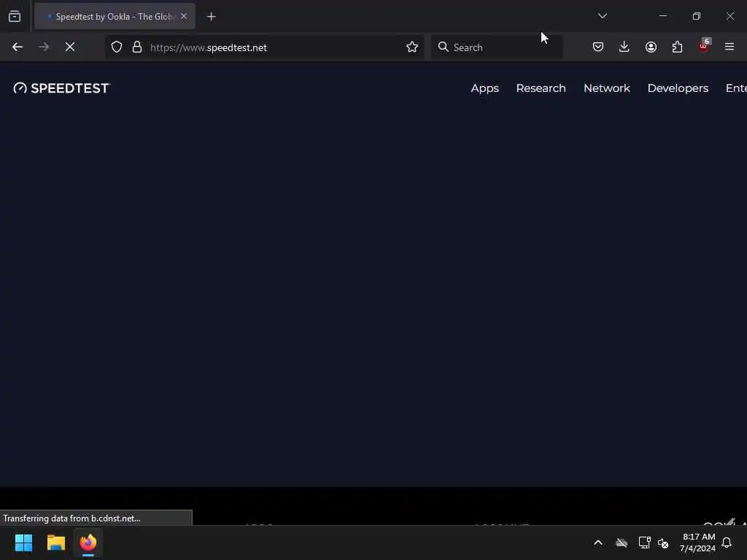747x560 pixels.
Task: Open muted volume tray icon
Action: pos(663,542)
